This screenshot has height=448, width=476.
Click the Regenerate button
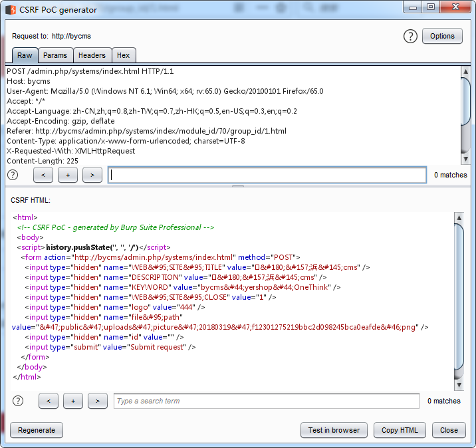pos(37,430)
